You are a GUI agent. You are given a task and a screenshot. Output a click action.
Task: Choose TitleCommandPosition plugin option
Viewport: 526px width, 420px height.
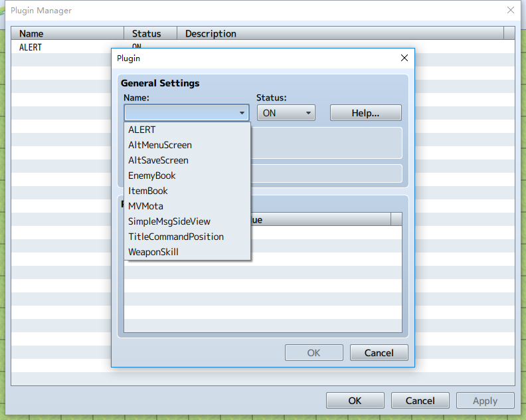[x=187, y=237]
